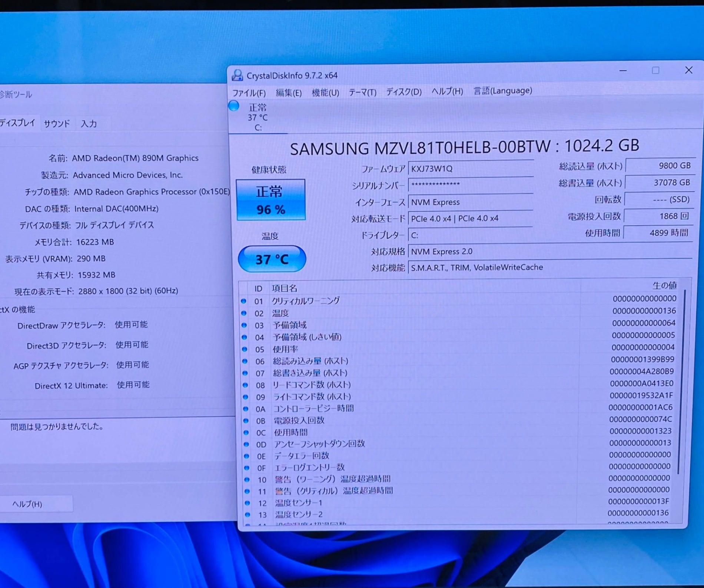Click status dot for 使用率 row

click(244, 349)
